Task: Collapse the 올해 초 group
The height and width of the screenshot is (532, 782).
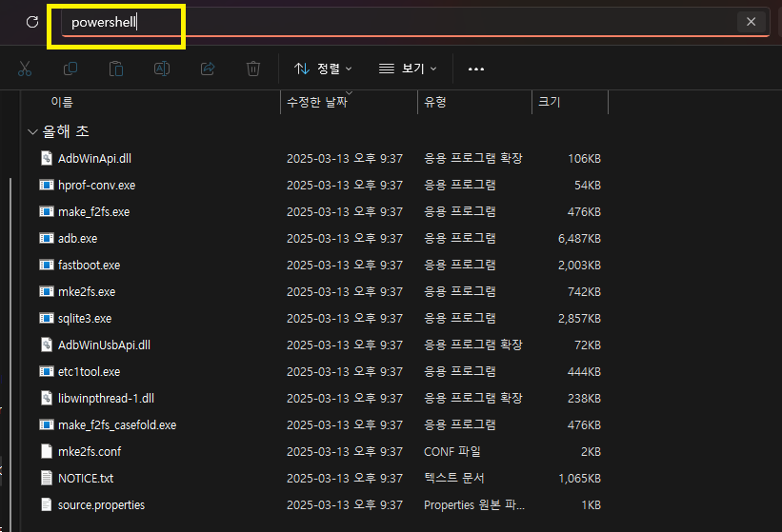Action: coord(32,131)
